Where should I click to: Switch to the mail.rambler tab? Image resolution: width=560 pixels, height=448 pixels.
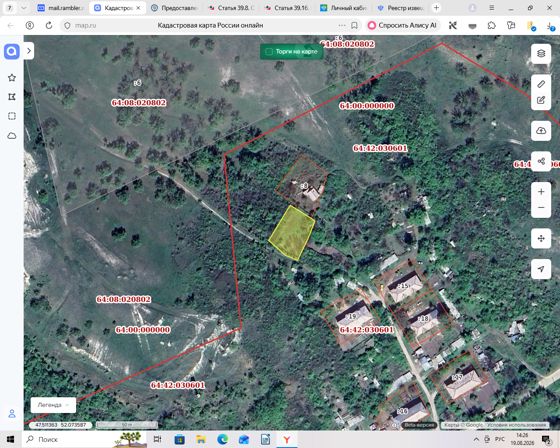point(60,8)
